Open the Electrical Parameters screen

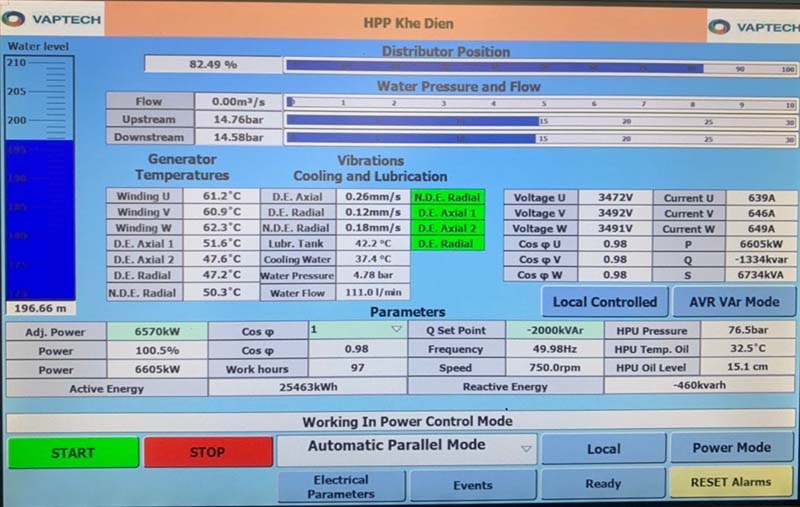341,486
